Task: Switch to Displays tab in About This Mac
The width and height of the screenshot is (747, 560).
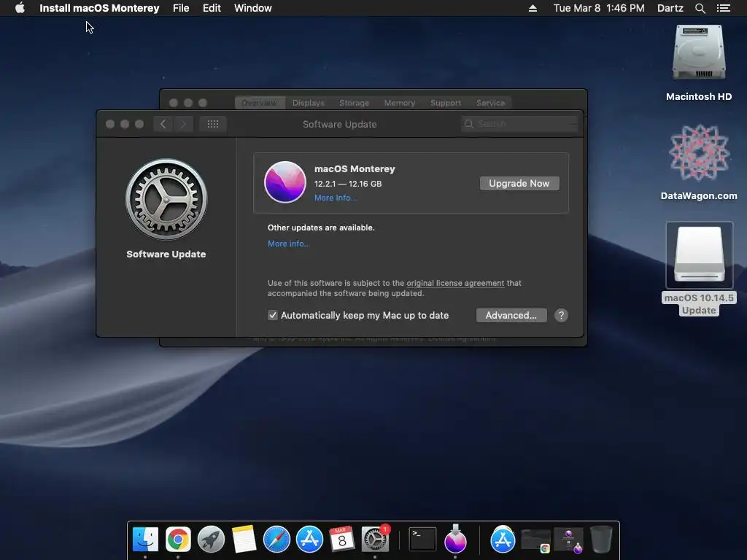Action: click(309, 103)
